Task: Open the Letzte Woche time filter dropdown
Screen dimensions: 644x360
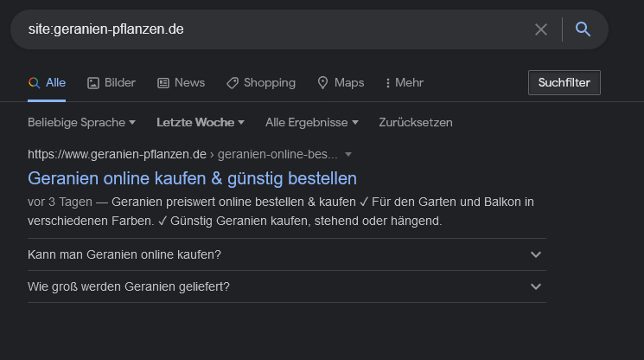Action: point(200,122)
